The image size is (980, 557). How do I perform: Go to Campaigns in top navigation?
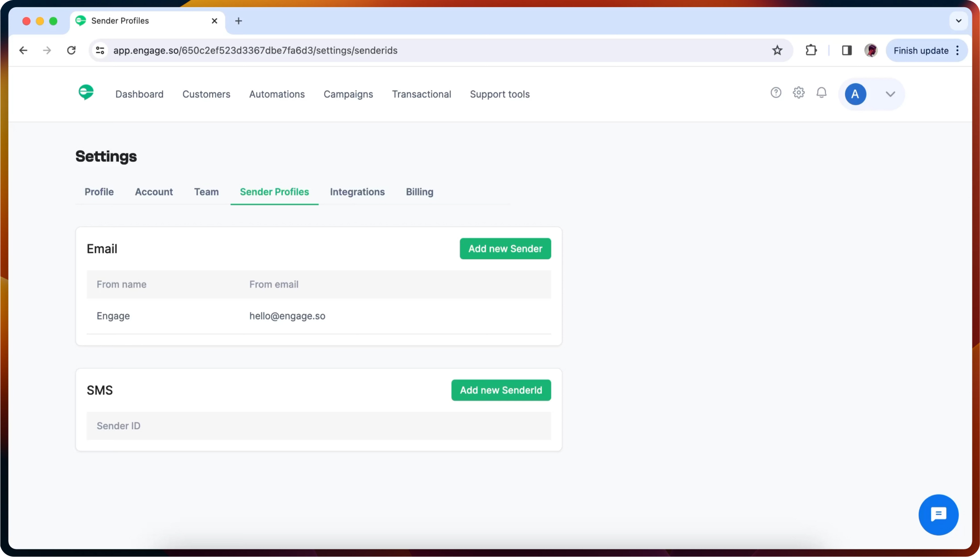tap(348, 94)
